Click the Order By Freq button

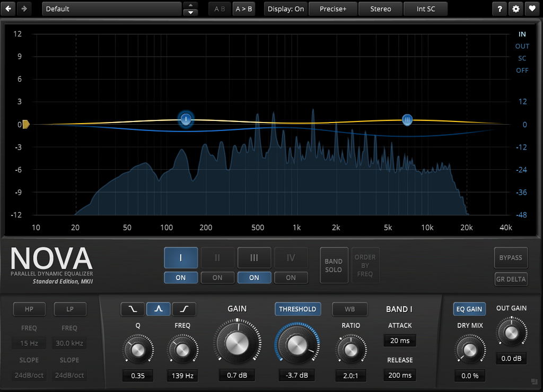365,265
